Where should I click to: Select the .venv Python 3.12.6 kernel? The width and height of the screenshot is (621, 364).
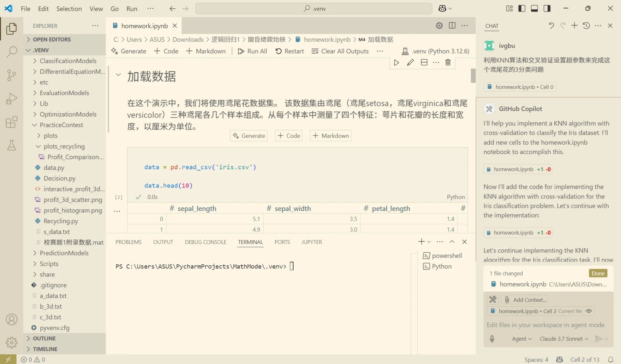coord(436,51)
